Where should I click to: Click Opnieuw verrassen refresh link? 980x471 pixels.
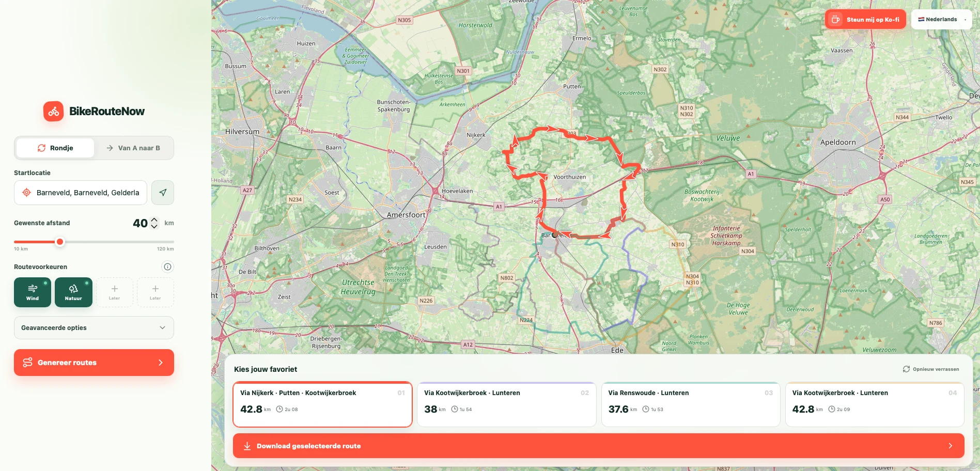click(x=931, y=369)
